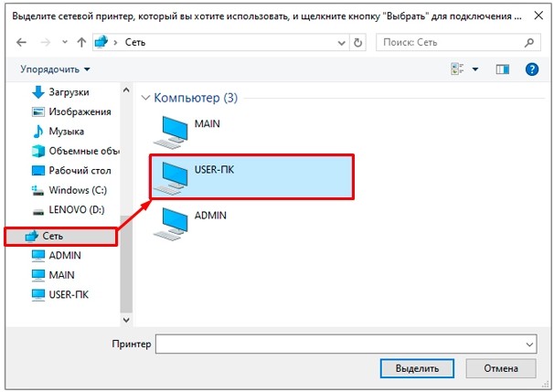The height and width of the screenshot is (392, 554).
Task: Open Рабочий стол in the sidebar
Action: (71, 171)
